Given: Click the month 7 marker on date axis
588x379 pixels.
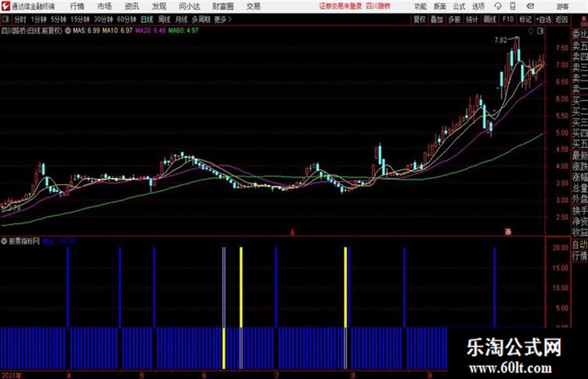Looking at the screenshot, I should coord(277,375).
